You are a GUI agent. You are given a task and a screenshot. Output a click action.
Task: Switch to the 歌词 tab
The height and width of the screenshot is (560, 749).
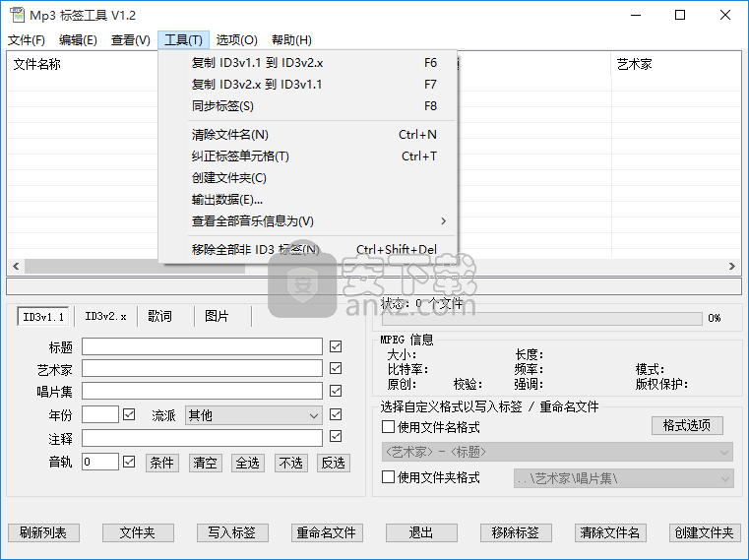tap(159, 316)
